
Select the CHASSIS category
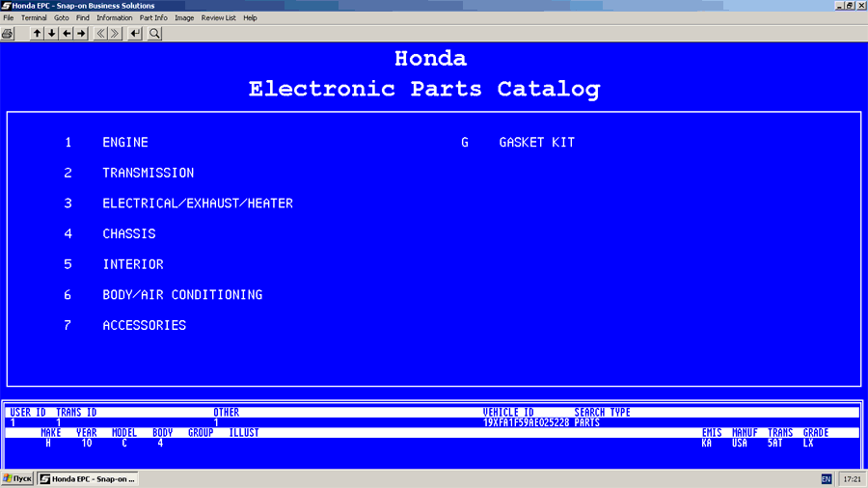[129, 234]
